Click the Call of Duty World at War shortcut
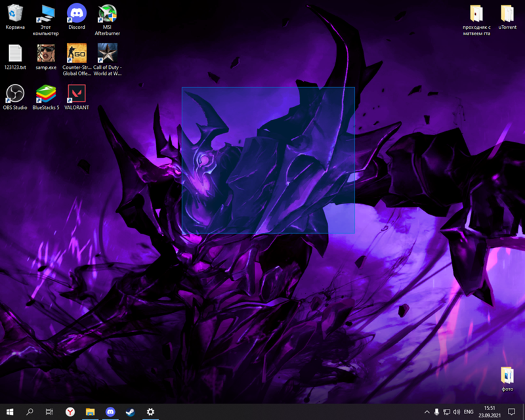 (x=107, y=60)
